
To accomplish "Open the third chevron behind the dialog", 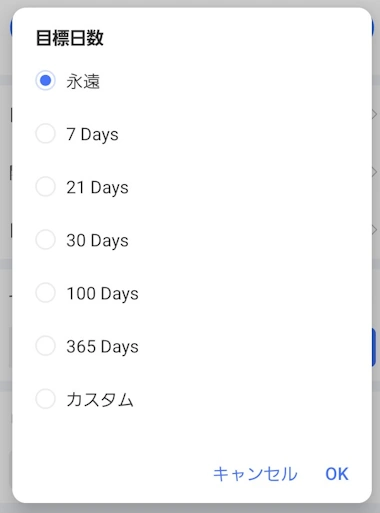I will point(375,230).
